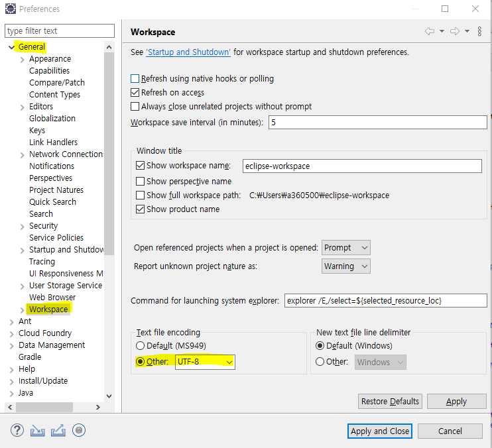Open the Help icon at bottom left
492x448 pixels.
[x=17, y=431]
